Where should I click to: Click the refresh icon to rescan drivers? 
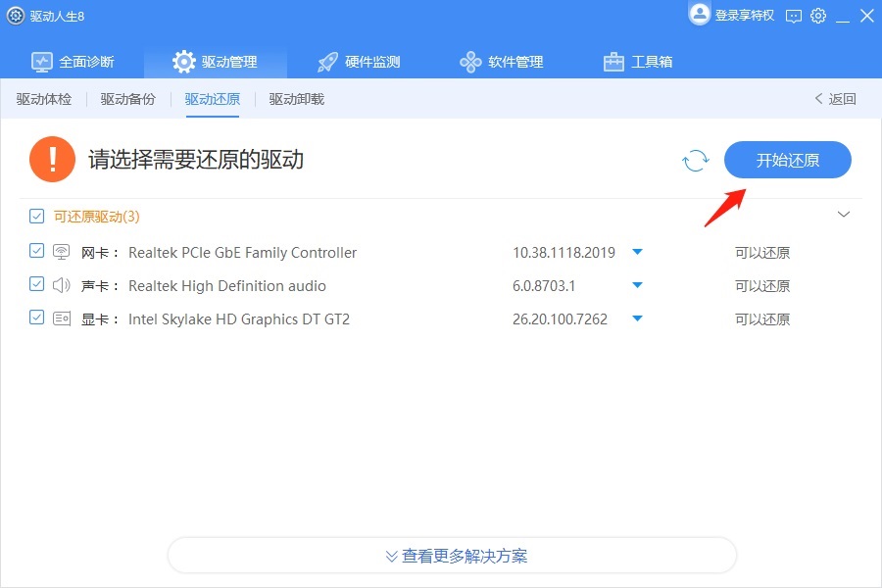point(696,160)
